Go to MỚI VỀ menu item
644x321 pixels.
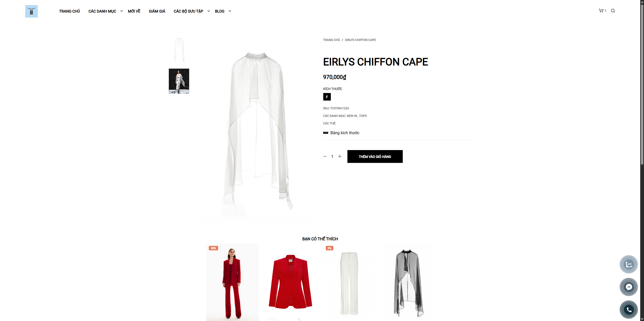[134, 11]
